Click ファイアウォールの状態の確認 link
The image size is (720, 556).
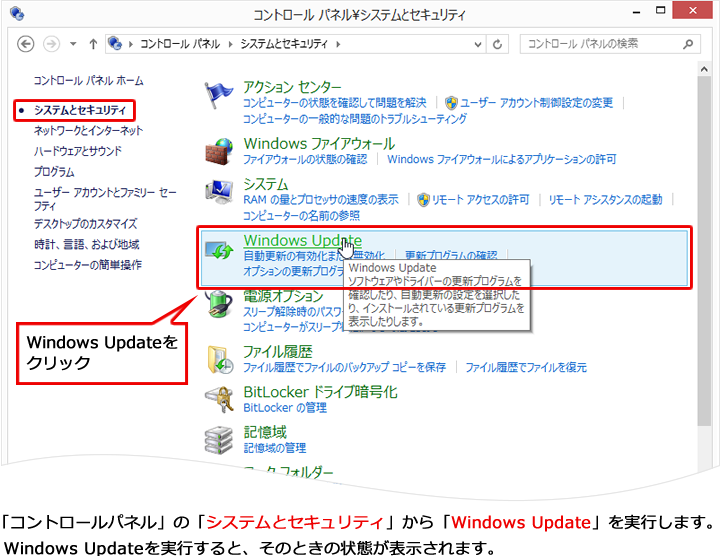(305, 159)
